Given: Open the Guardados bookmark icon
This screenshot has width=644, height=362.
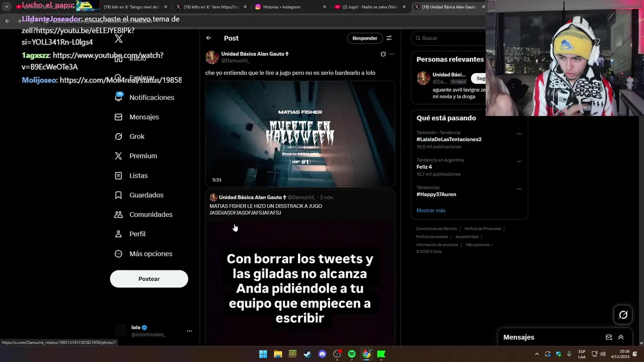Looking at the screenshot, I should 118,195.
